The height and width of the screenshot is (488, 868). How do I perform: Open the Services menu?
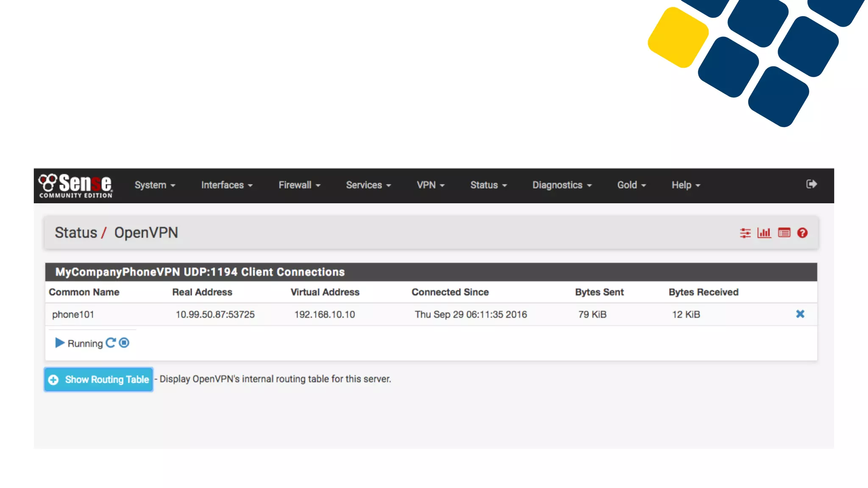pyautogui.click(x=368, y=185)
